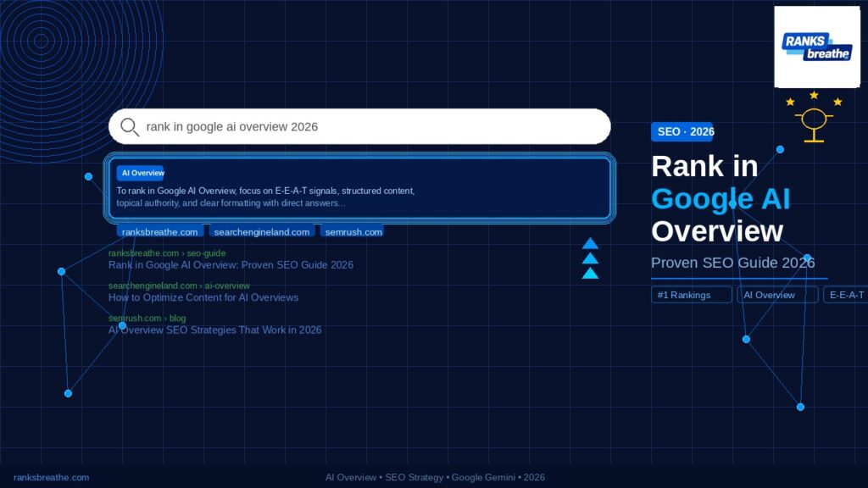This screenshot has height=488, width=868.
Task: Toggle the "#1 Rankings" tag chip
Action: point(691,294)
